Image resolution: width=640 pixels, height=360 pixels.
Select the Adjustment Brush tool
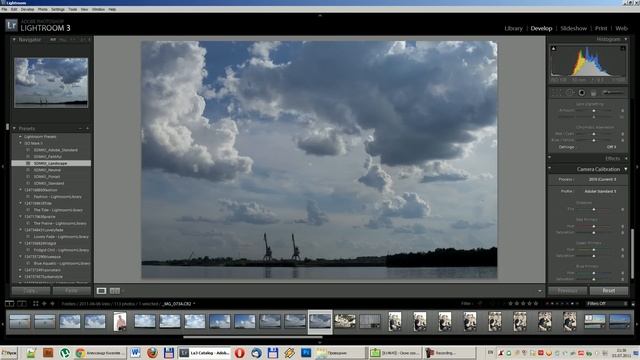[x=613, y=93]
